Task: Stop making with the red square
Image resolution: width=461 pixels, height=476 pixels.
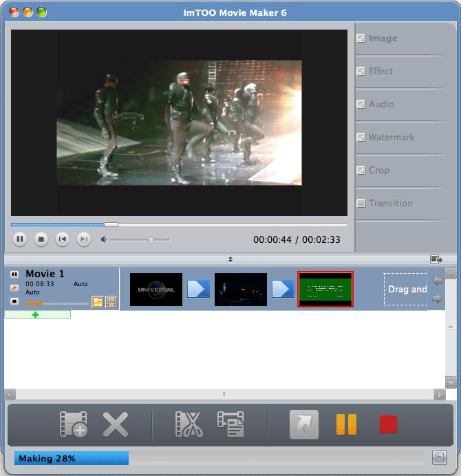Action: tap(389, 424)
